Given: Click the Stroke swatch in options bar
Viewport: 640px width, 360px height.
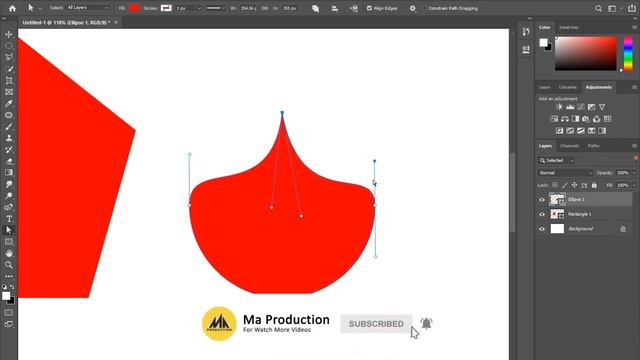Looking at the screenshot, I should (x=166, y=8).
